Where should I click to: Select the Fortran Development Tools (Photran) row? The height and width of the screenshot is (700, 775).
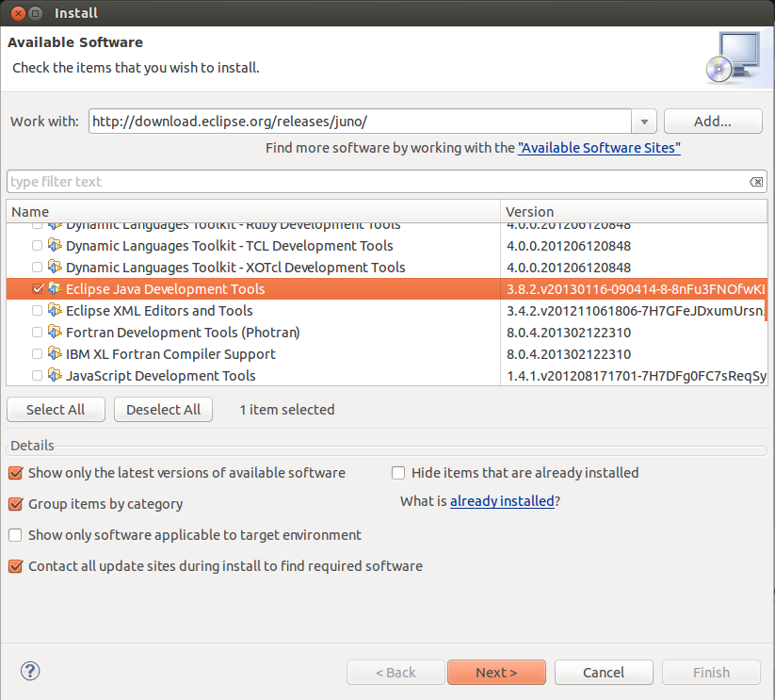[x=387, y=333]
